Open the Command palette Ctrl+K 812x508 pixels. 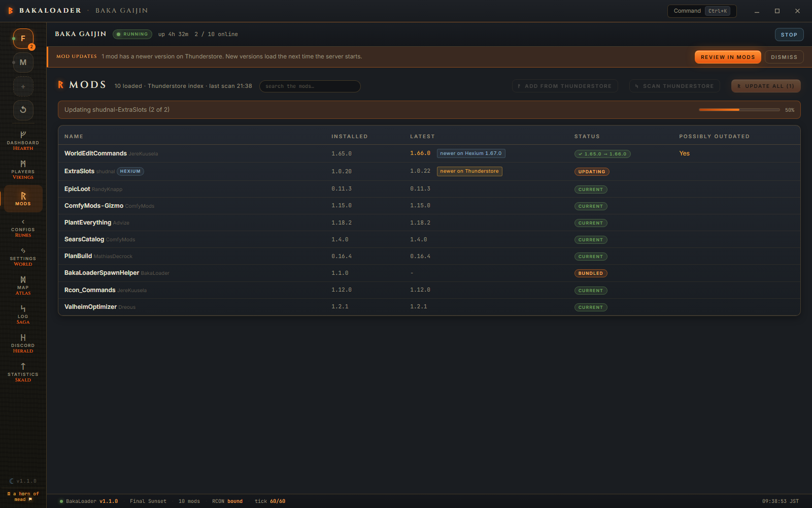pos(702,11)
